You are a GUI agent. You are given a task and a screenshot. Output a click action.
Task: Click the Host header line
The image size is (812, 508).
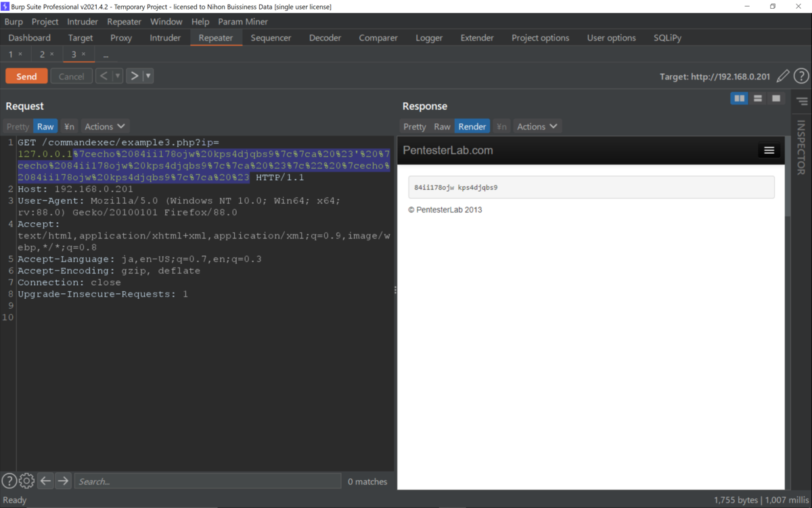coord(75,189)
